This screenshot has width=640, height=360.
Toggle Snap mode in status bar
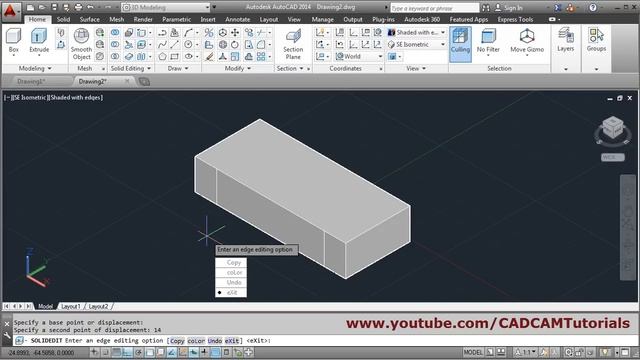[x=105, y=352]
